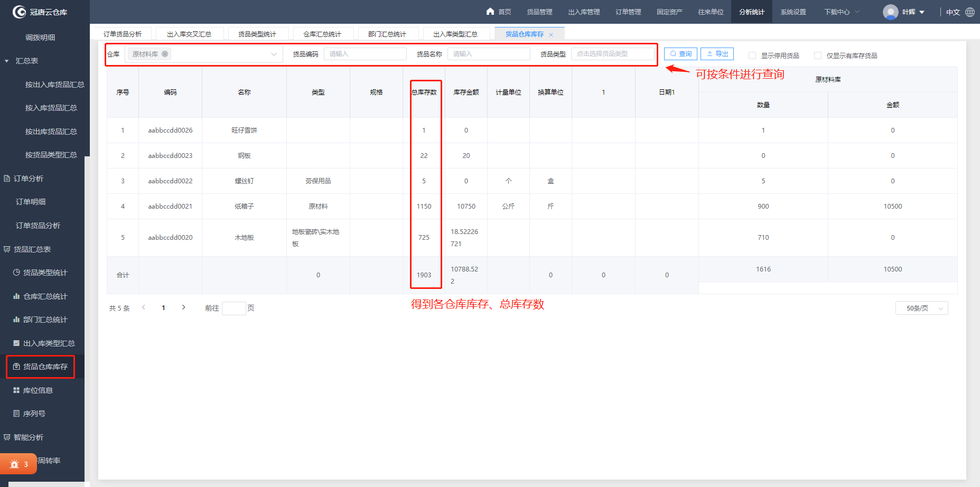Open the 叶辉 user dropdown
This screenshot has width=980, height=487.
click(913, 12)
